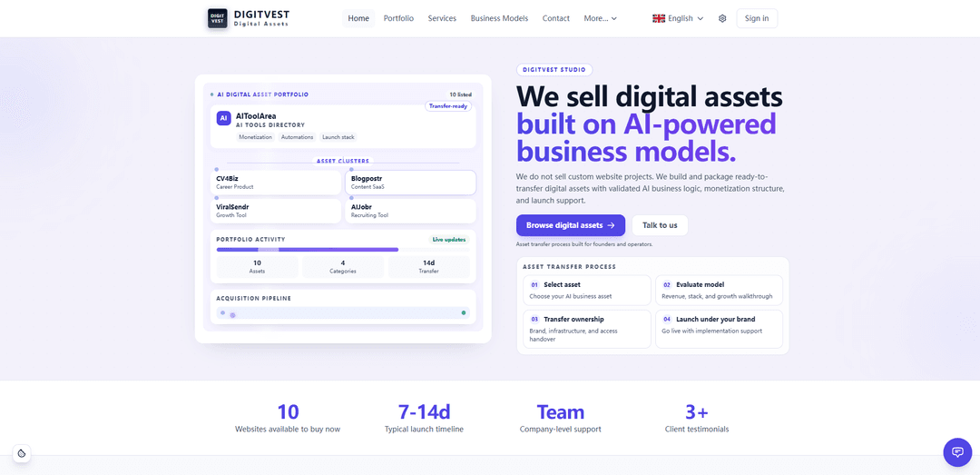This screenshot has width=980, height=475.
Task: Click step 03 Transfer ownership
Action: tap(587, 329)
